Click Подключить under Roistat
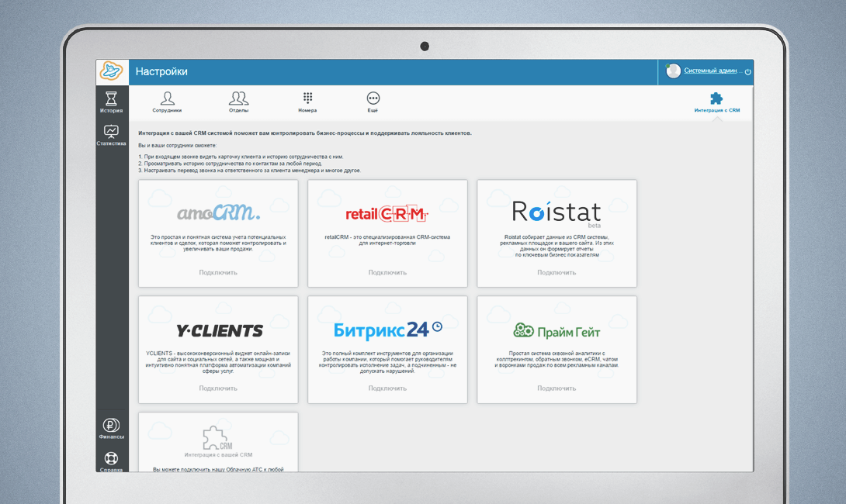This screenshot has width=846, height=504. 556,273
